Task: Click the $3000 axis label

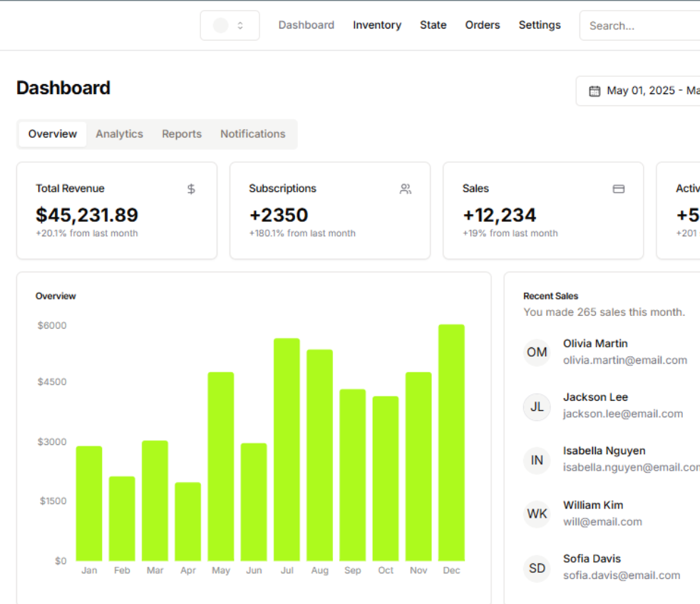Action: (x=52, y=442)
